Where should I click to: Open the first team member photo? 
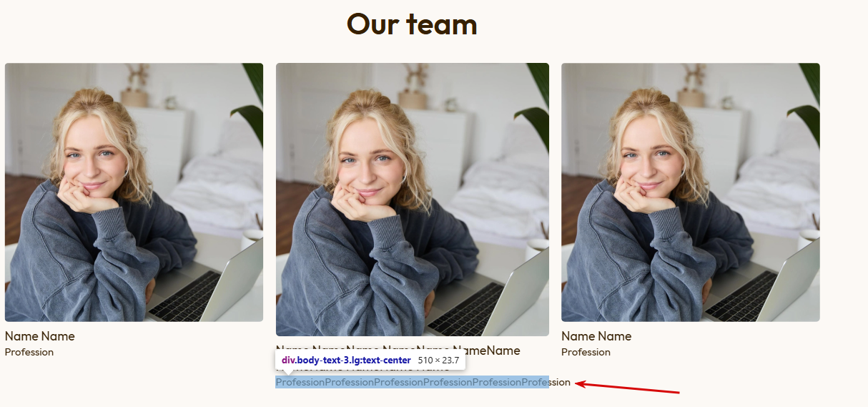pyautogui.click(x=134, y=192)
